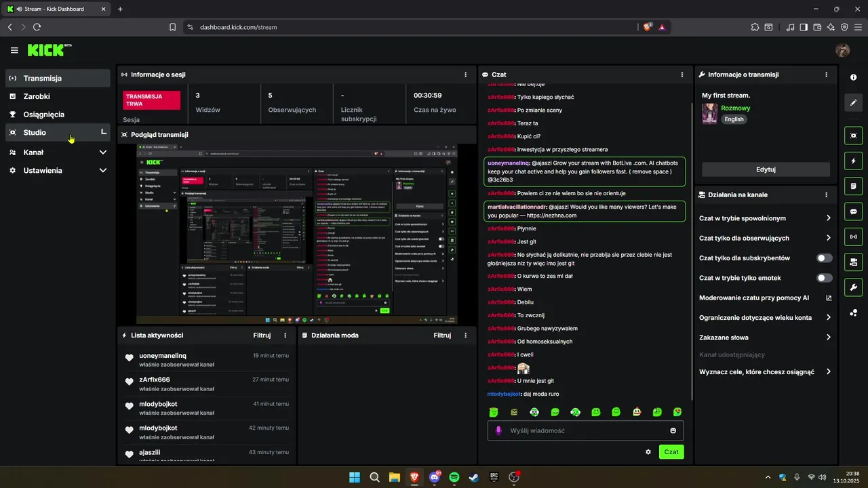Click the Brave Shields icon in address bar
868x488 pixels.
pos(647,27)
